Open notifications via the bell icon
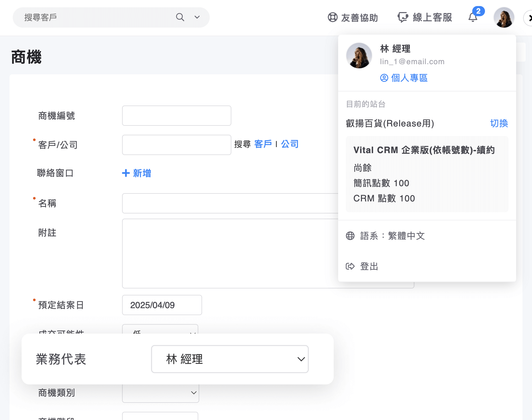532x420 pixels. tap(473, 17)
